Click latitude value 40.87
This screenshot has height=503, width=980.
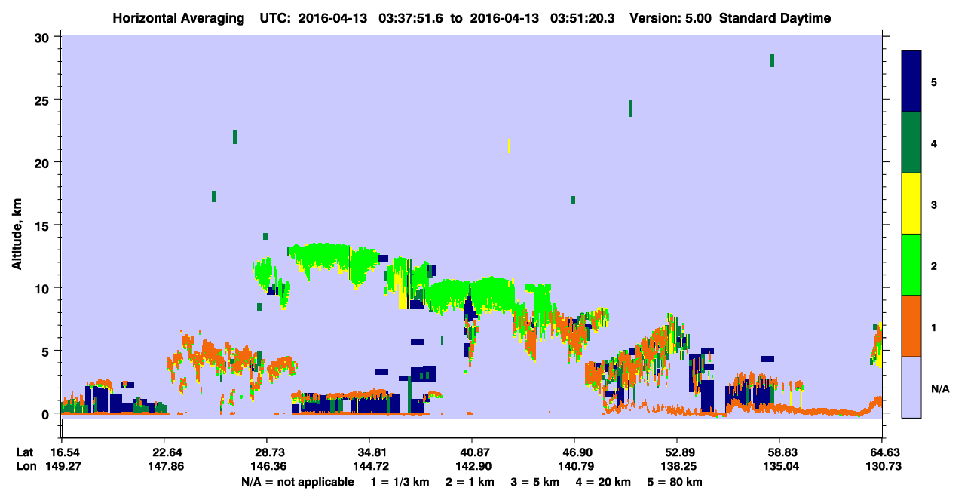point(471,452)
